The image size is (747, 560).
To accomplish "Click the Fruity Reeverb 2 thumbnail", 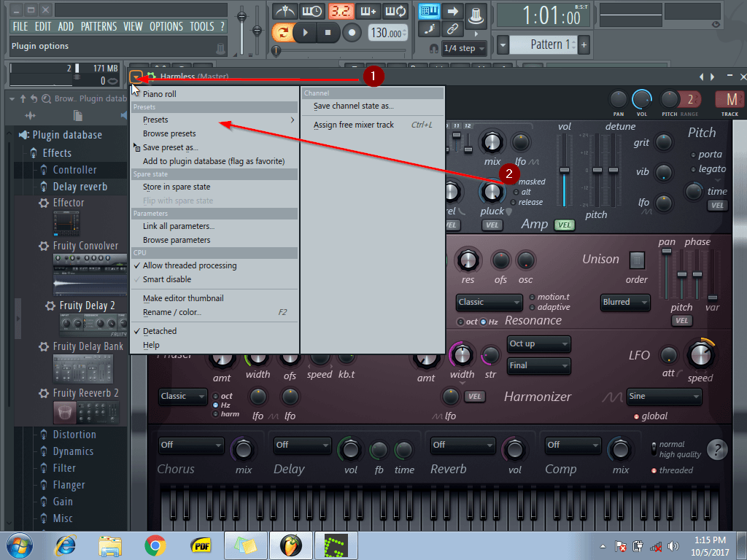I will (86, 412).
